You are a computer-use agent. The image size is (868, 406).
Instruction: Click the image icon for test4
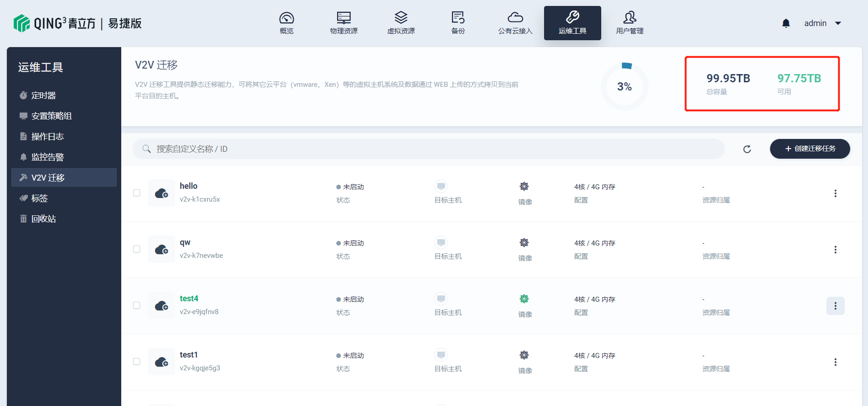(x=524, y=299)
